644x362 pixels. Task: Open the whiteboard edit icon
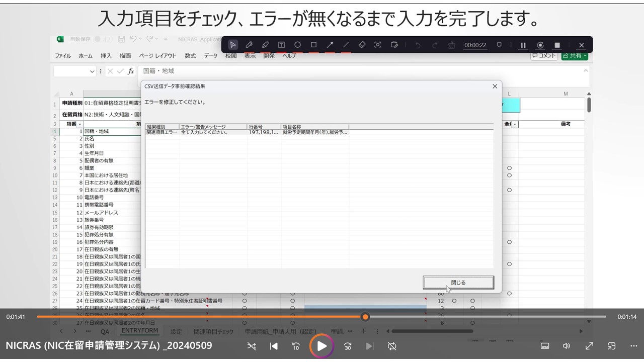click(394, 45)
